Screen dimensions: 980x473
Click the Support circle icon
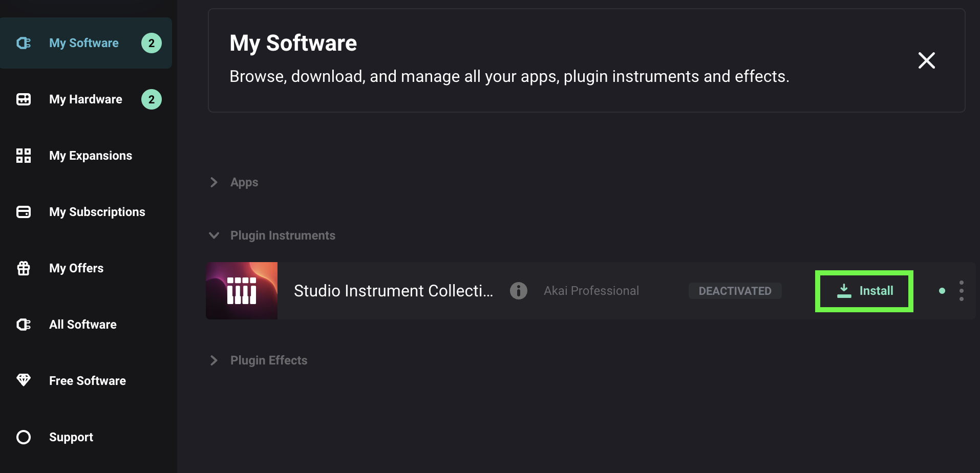(24, 437)
